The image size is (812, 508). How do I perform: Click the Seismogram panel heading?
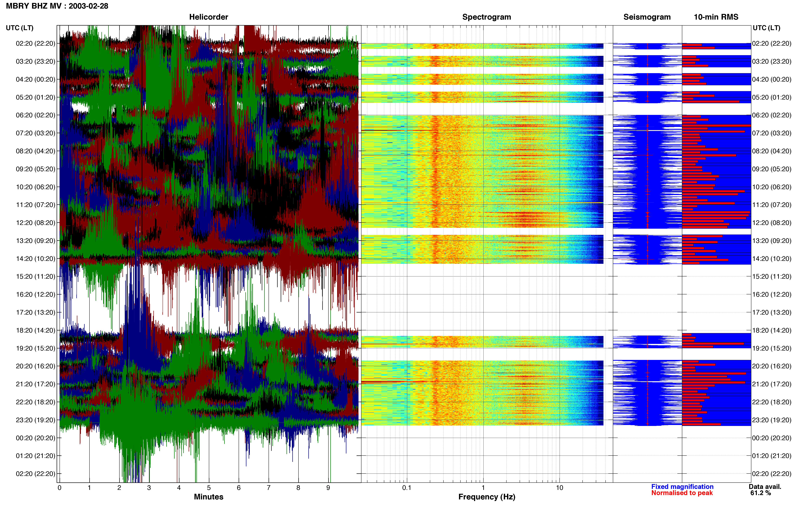click(x=647, y=17)
